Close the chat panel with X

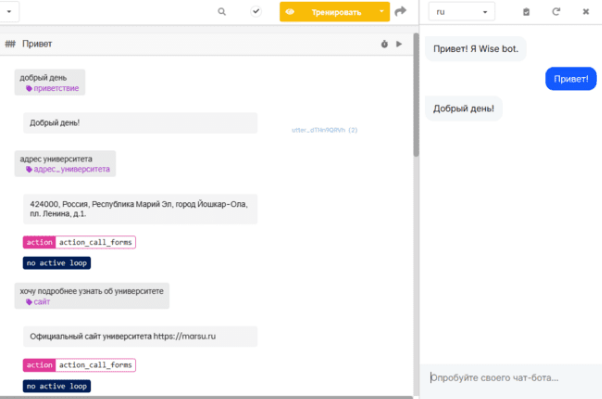point(585,12)
